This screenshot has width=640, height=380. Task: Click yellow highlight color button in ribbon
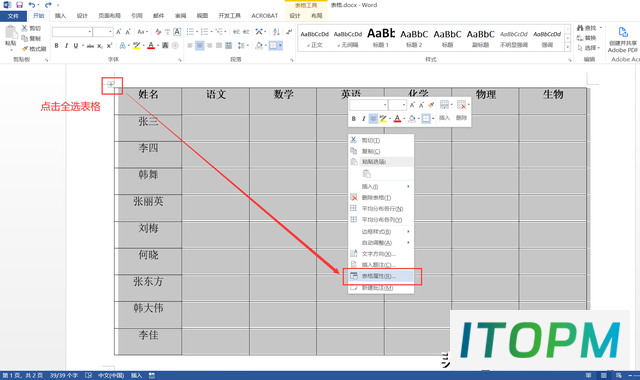pyautogui.click(x=136, y=46)
